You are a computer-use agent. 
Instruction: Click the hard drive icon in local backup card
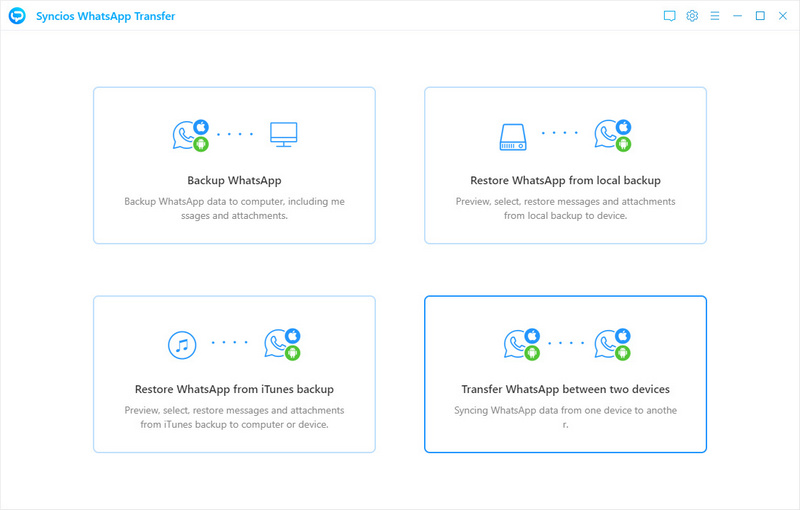tap(513, 137)
